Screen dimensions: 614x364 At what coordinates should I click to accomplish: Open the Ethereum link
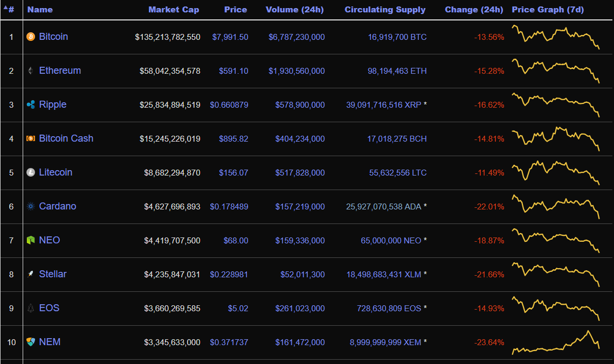click(60, 71)
